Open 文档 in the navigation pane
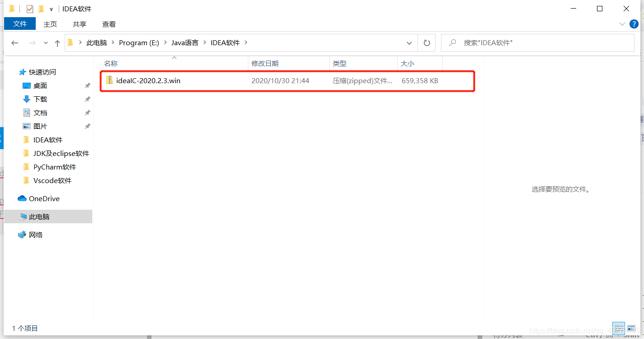Screen dimensions: 644x339 [40, 113]
